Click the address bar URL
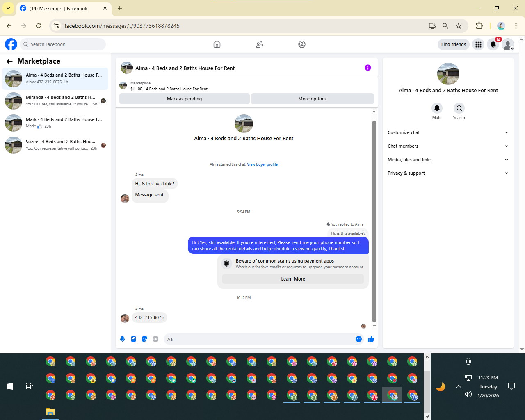525x420 pixels. point(122,26)
